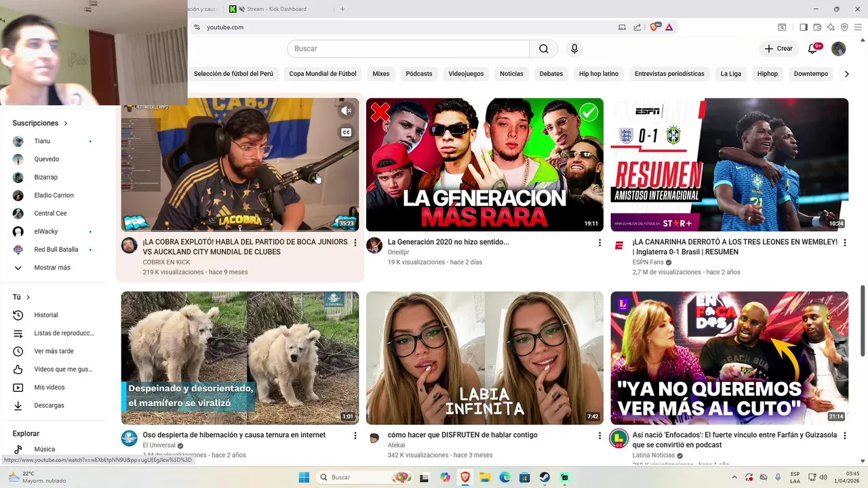Switch to Stream - Kick Dashboard tab
Image resolution: width=868 pixels, height=488 pixels.
pos(277,9)
